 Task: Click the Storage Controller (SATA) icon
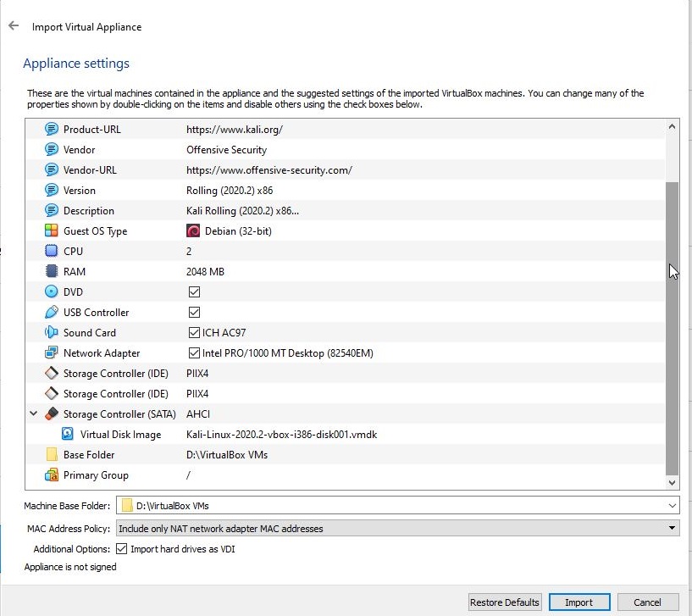51,413
